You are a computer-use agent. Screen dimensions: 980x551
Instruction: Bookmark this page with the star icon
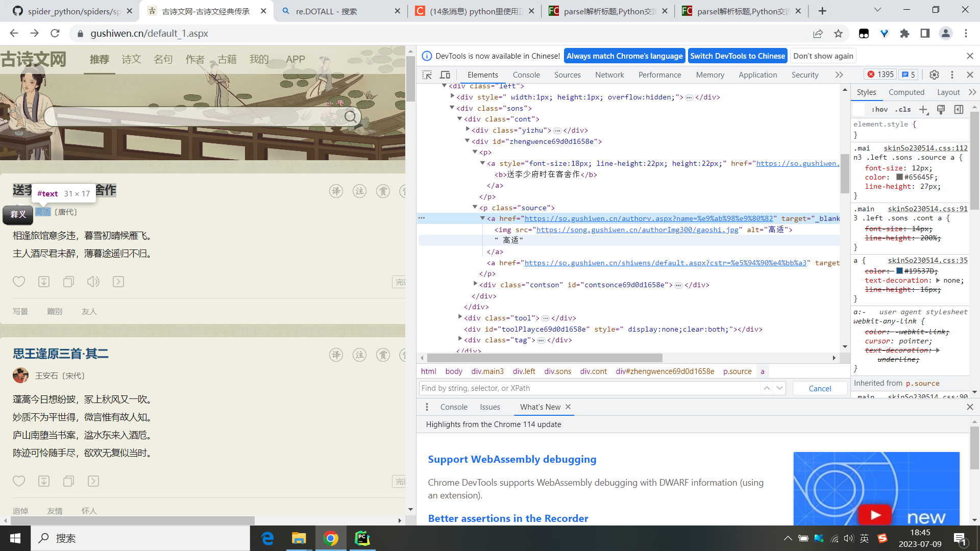point(838,34)
